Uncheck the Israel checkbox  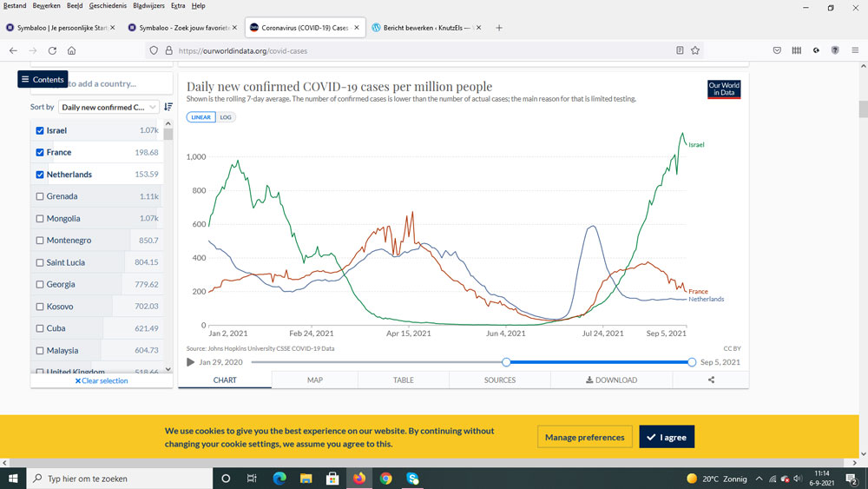coord(40,130)
